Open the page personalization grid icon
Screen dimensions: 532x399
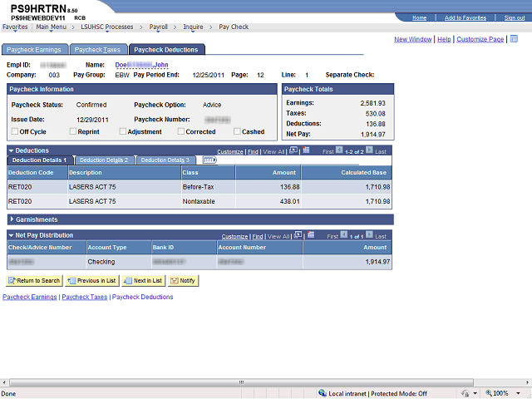click(514, 39)
